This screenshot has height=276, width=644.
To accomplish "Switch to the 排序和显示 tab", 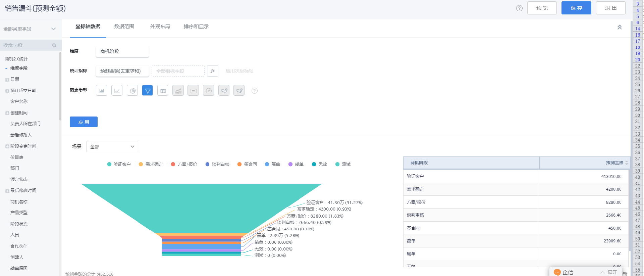I will click(x=196, y=27).
